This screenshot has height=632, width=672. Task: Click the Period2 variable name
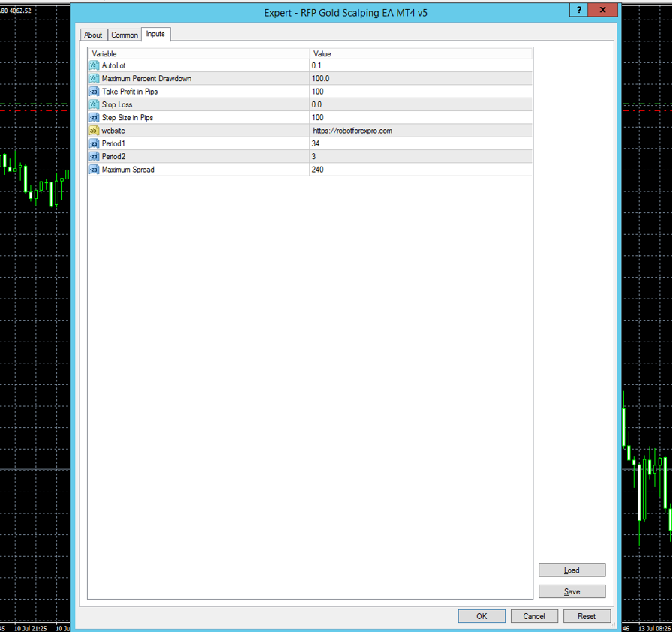pyautogui.click(x=113, y=157)
